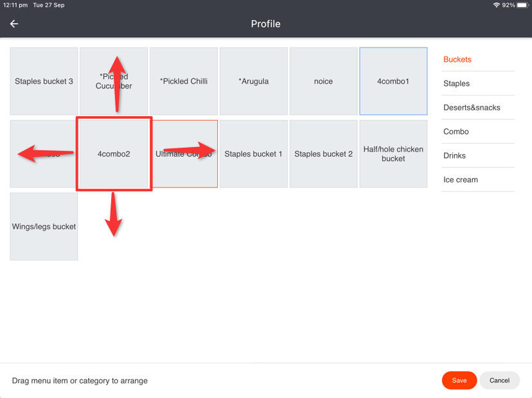Select the Wings/legs bucket tile
The image size is (532, 398).
(44, 227)
